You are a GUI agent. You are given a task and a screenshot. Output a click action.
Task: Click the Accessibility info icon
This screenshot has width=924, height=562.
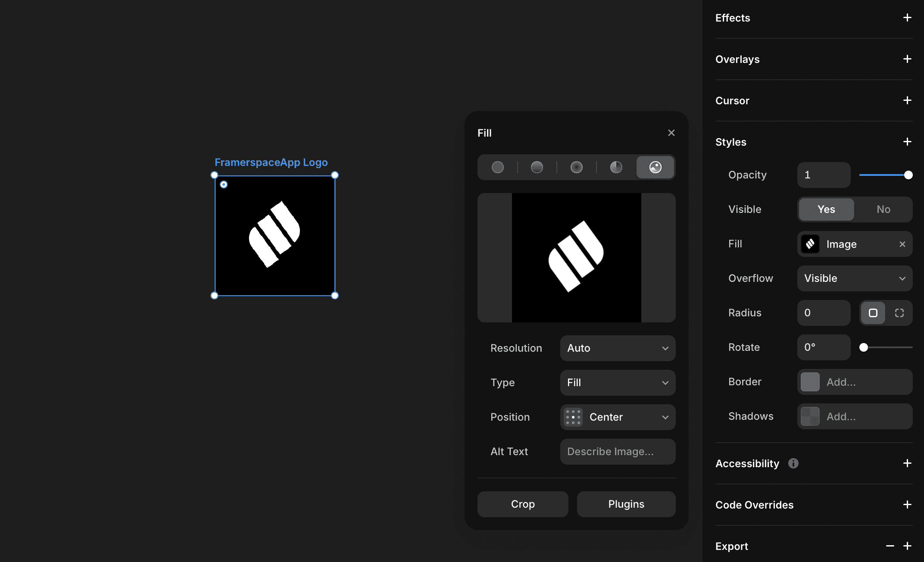(x=793, y=463)
